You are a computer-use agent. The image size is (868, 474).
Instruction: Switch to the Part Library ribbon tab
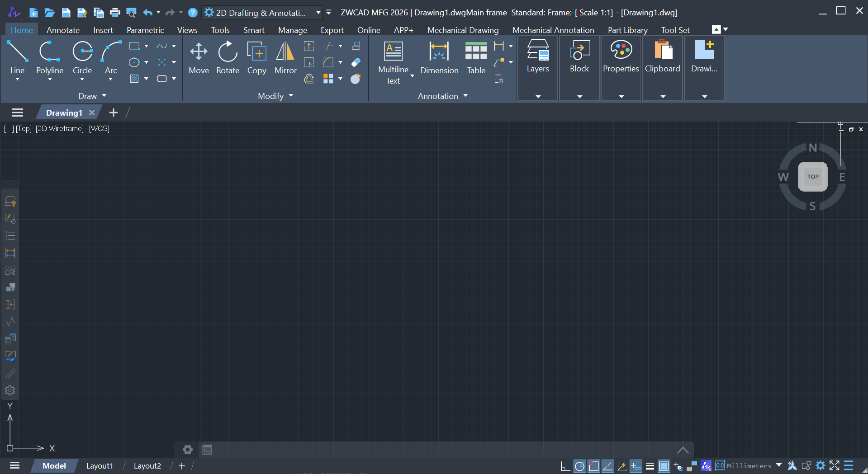pos(627,30)
